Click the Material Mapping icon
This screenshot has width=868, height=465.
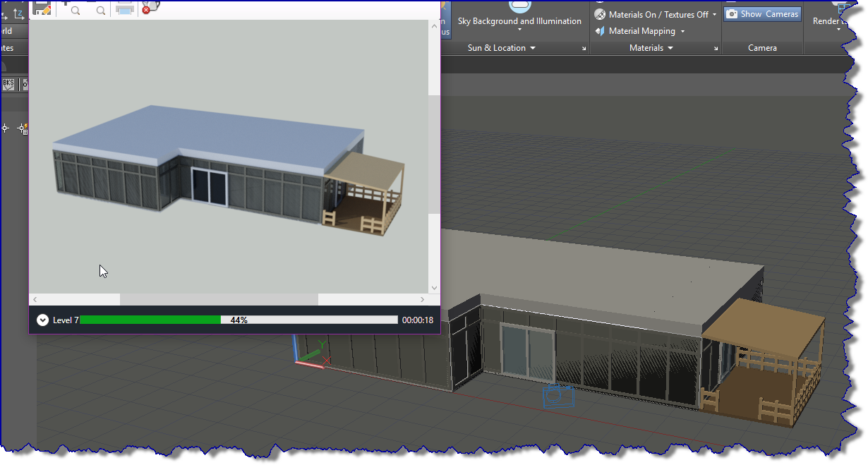[x=601, y=31]
